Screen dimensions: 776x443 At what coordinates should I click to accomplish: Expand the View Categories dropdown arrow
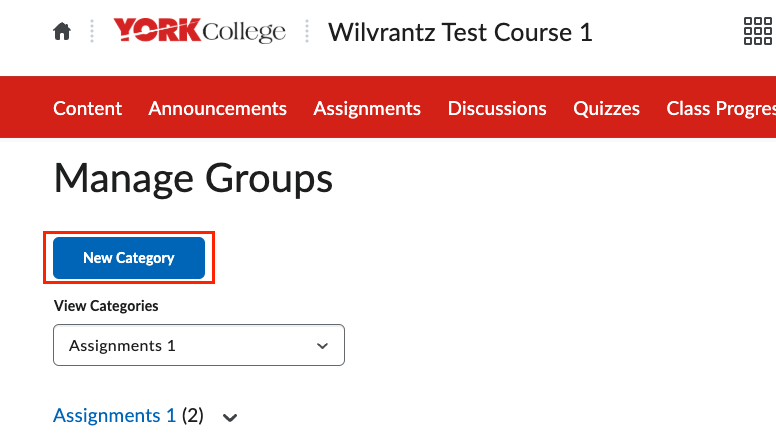point(322,346)
